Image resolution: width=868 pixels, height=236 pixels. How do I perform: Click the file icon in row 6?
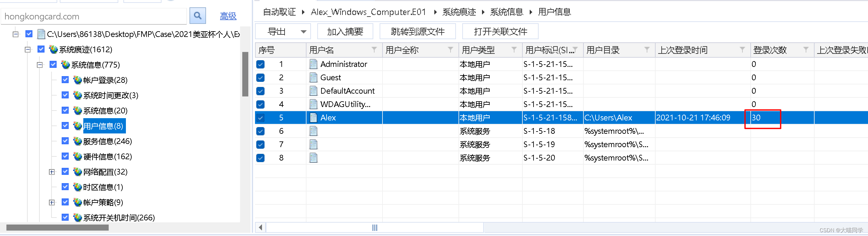(x=313, y=131)
